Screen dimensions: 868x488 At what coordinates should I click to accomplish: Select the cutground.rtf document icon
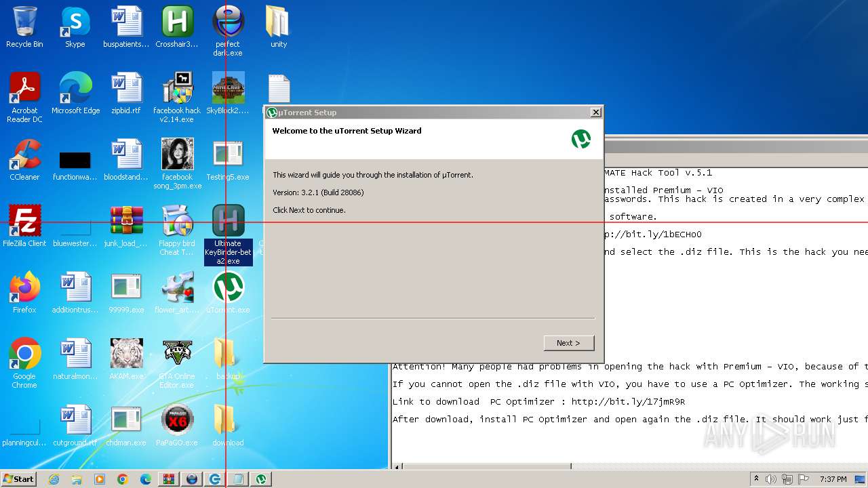(x=75, y=426)
